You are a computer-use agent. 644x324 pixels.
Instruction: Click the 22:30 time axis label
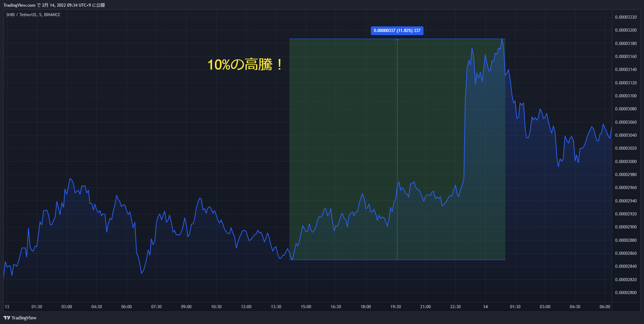coord(455,307)
